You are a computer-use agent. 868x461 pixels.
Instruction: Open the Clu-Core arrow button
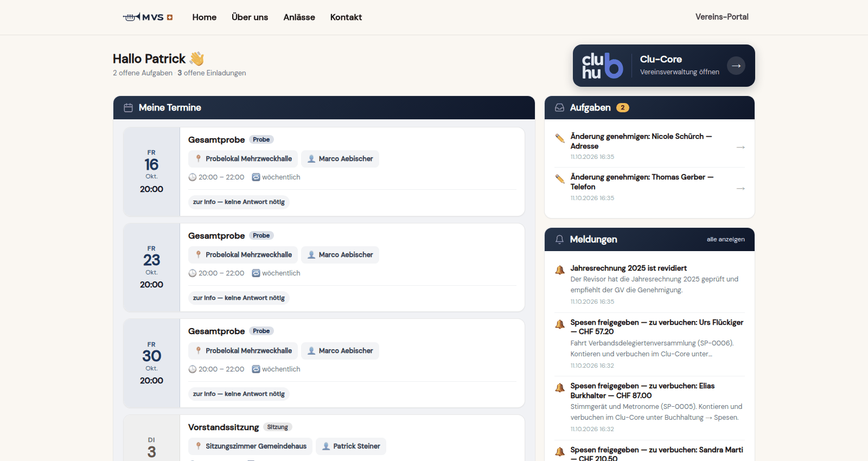736,66
